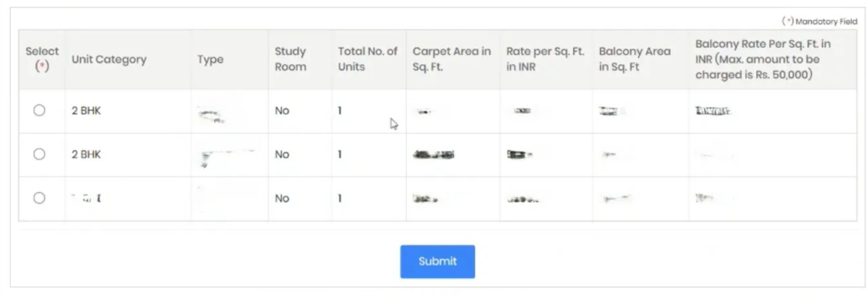Click the 2 BHK text in first row
The height and width of the screenshot is (297, 868).
click(x=86, y=110)
